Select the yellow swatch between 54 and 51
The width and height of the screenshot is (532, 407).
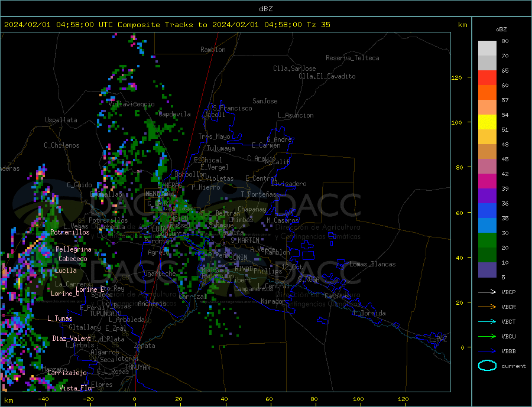pos(487,122)
